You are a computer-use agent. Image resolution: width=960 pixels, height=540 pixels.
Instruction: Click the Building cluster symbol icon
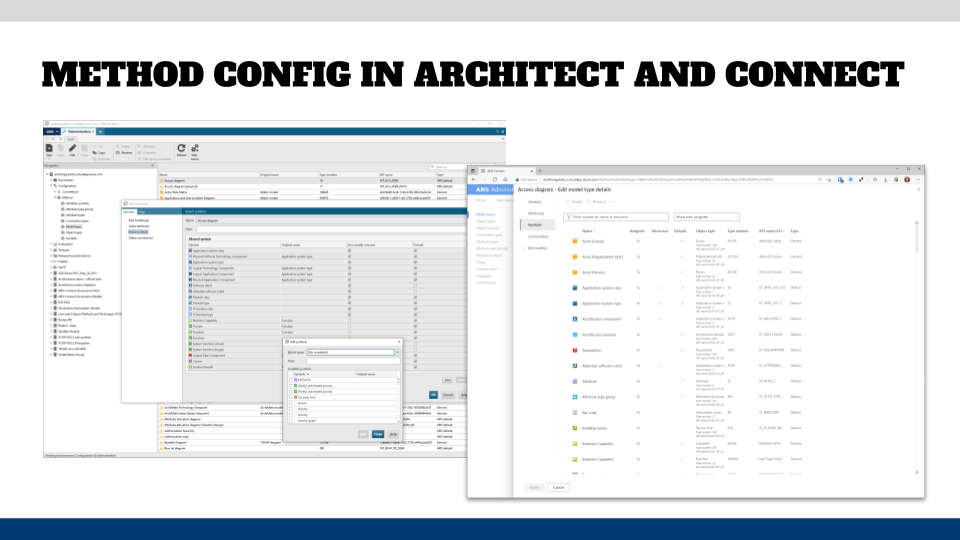575,428
